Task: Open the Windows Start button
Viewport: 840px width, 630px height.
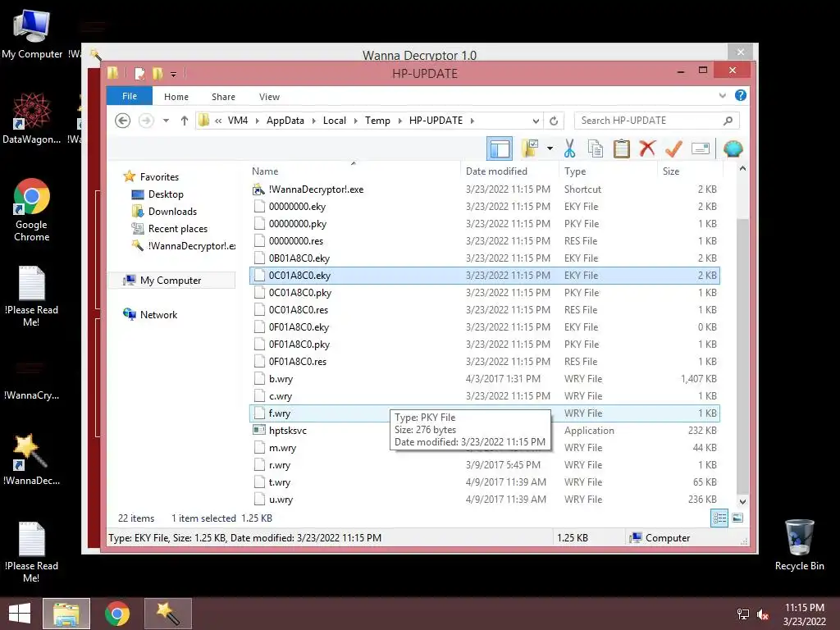Action: (20, 614)
